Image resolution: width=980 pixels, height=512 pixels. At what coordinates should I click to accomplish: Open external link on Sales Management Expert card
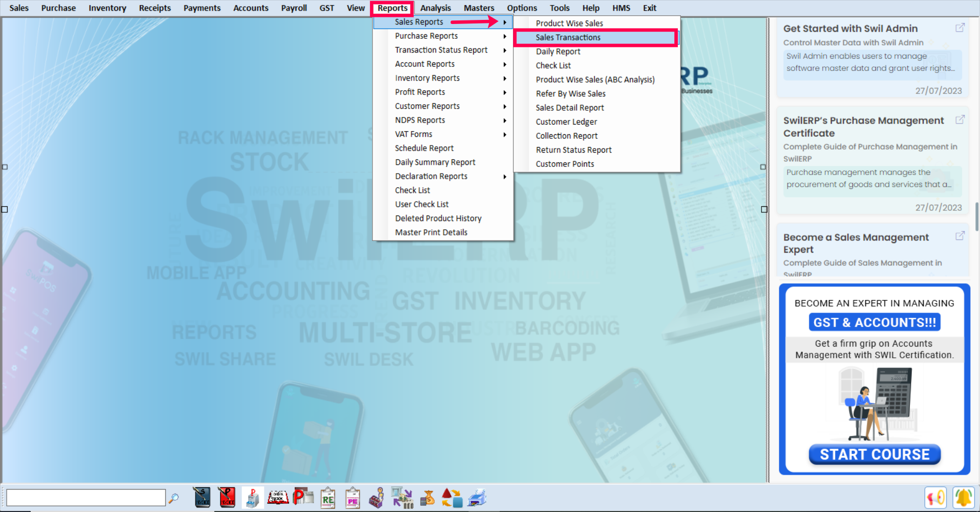pos(960,236)
